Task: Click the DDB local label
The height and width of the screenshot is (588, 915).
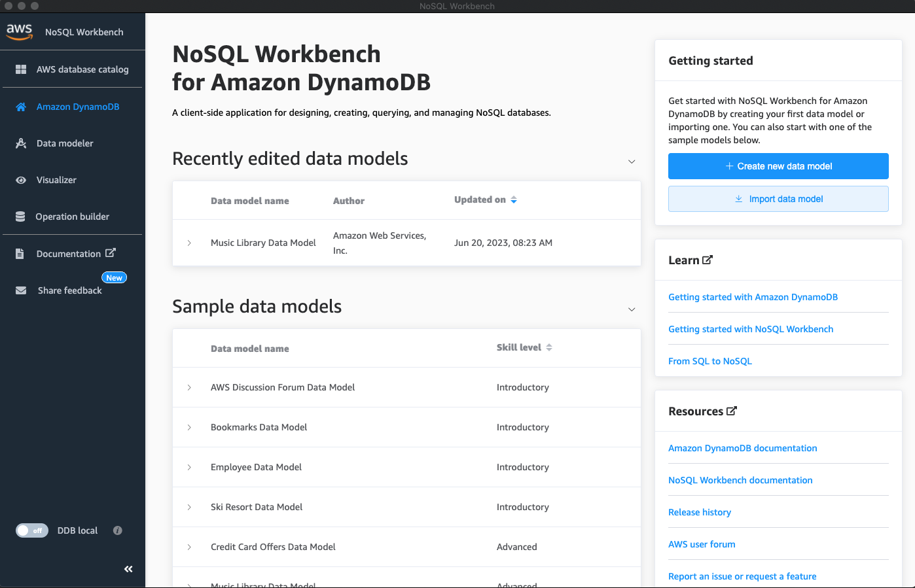Action: tap(77, 530)
